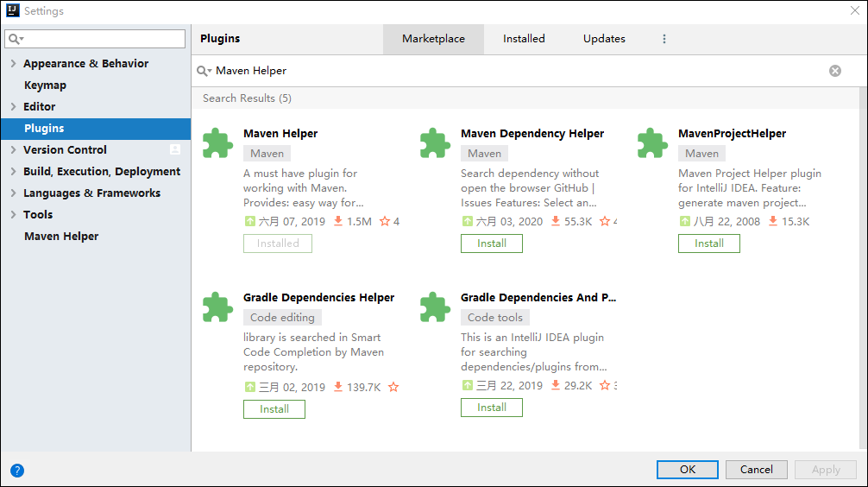Click the download icon of MavenProjectHelper
The height and width of the screenshot is (487, 868).
point(773,221)
